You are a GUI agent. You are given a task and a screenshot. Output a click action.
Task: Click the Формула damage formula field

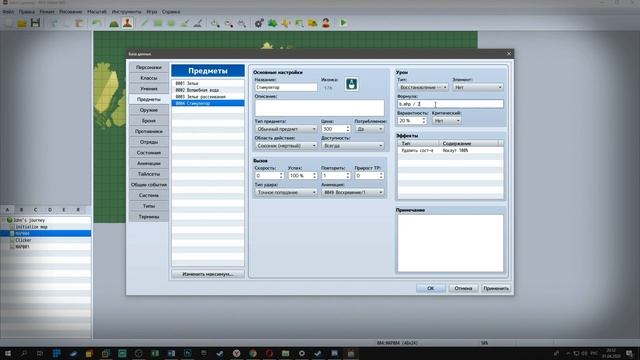pyautogui.click(x=450, y=104)
